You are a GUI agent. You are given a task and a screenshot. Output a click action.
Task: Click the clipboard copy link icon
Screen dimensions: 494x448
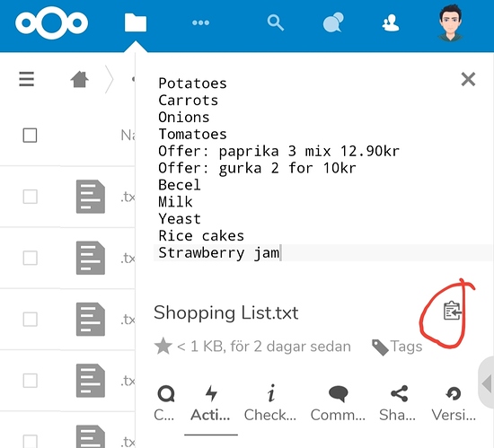(453, 311)
